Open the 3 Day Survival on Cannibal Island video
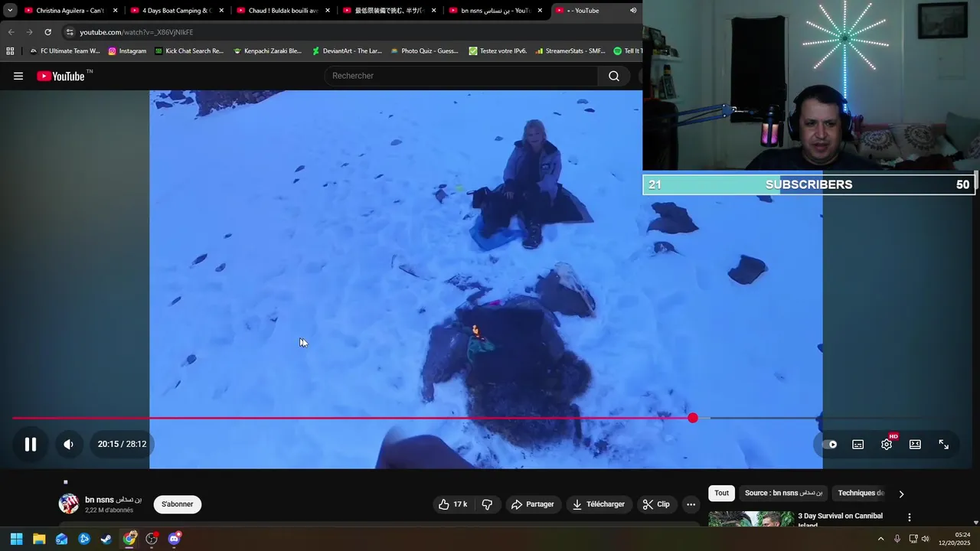This screenshot has height=551, width=980. tap(840, 520)
